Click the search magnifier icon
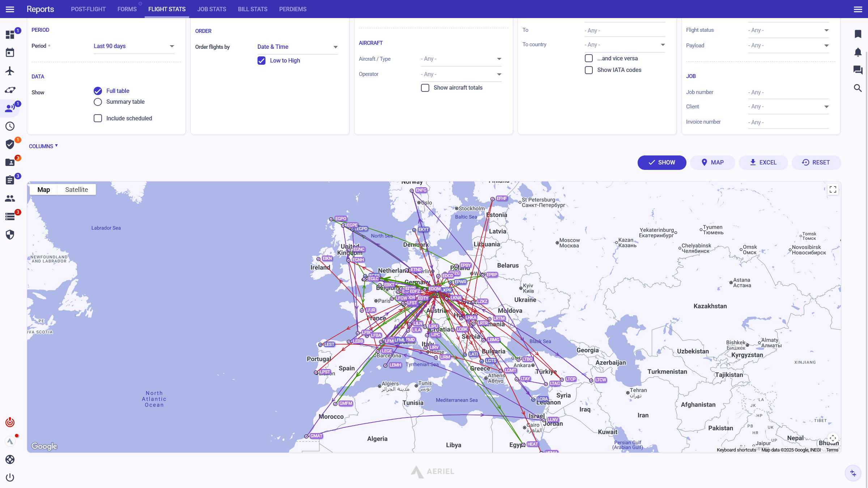The image size is (868, 488). [858, 88]
